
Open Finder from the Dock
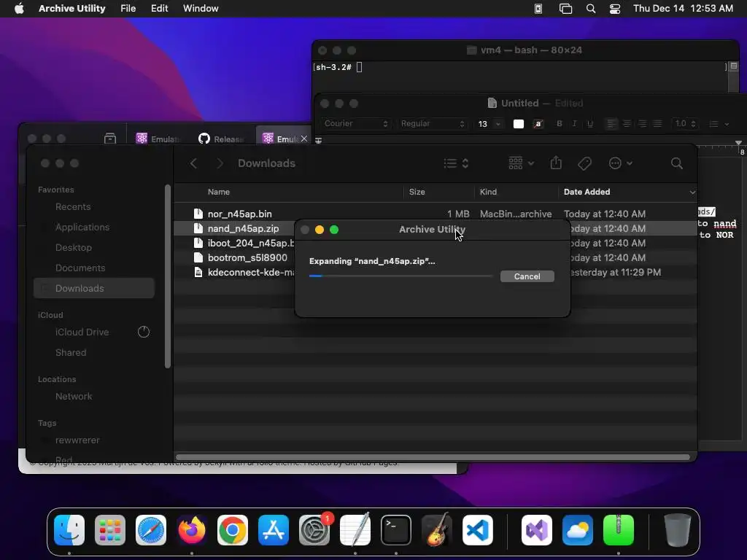tap(69, 530)
